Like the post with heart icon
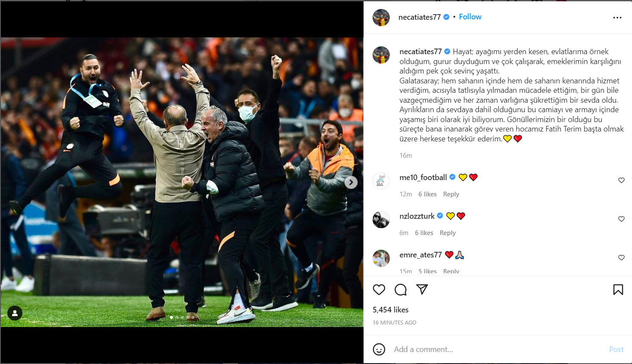Image resolution: width=632 pixels, height=364 pixels. point(379,290)
